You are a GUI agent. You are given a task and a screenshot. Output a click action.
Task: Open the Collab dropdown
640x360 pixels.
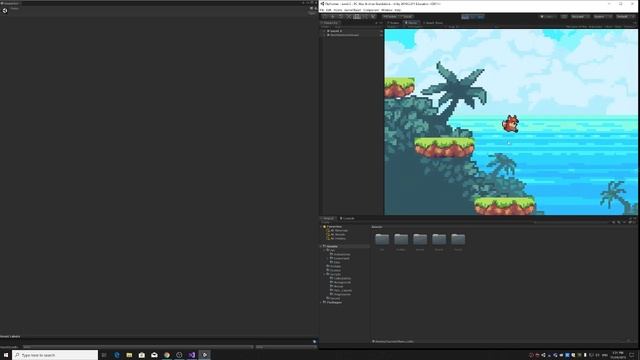[x=548, y=17]
